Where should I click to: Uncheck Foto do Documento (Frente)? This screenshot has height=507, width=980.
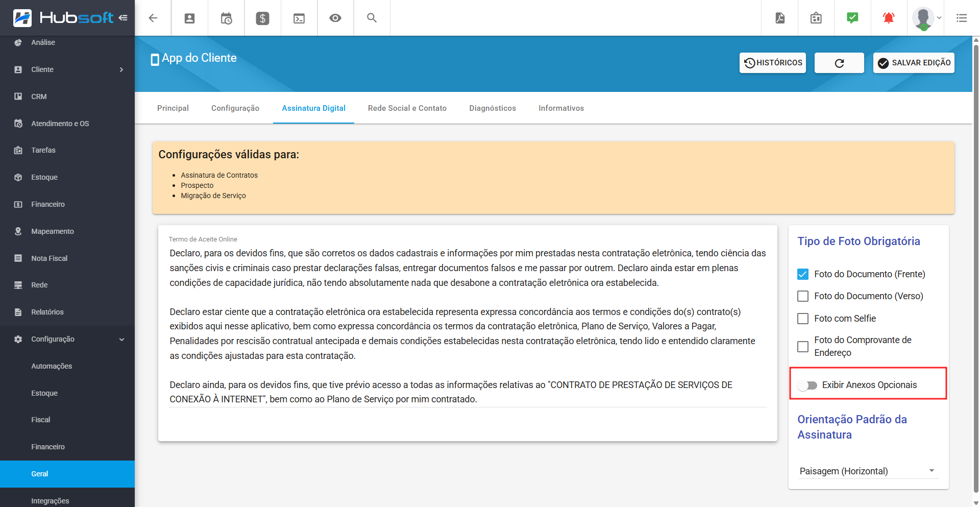tap(803, 274)
